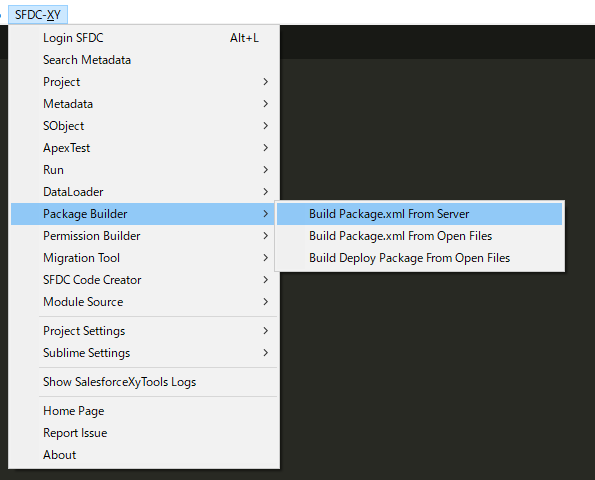The width and height of the screenshot is (595, 480).
Task: Expand the Project submenu arrow
Action: (x=266, y=82)
